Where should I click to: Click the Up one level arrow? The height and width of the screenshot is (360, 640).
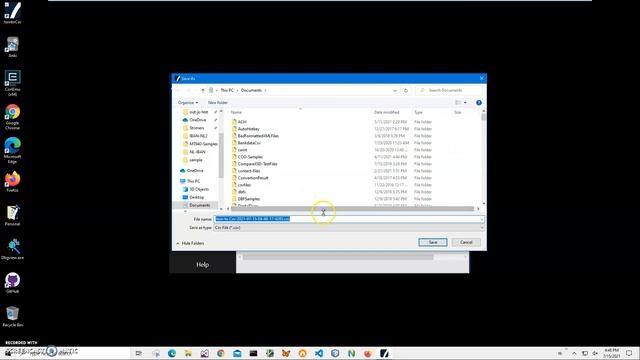pos(203,90)
